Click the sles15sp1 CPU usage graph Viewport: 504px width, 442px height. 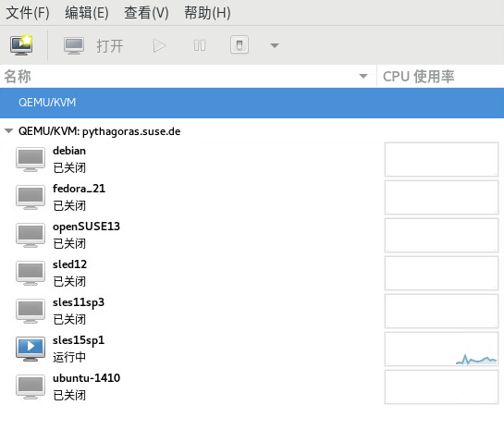(441, 349)
